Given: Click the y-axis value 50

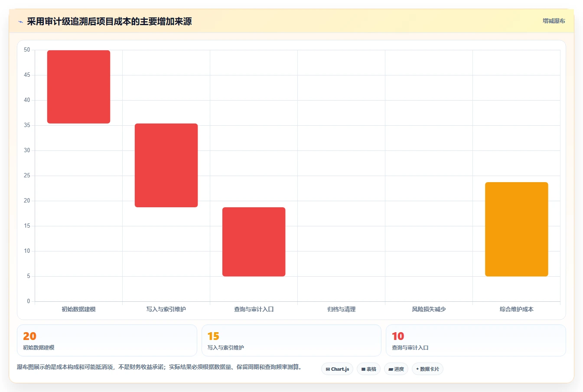Looking at the screenshot, I should [27, 50].
